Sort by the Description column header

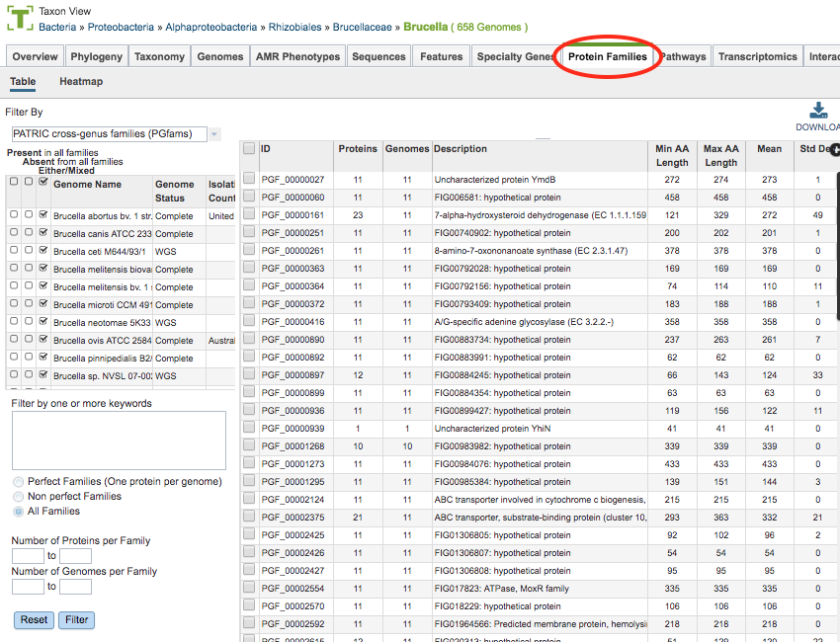[540, 156]
